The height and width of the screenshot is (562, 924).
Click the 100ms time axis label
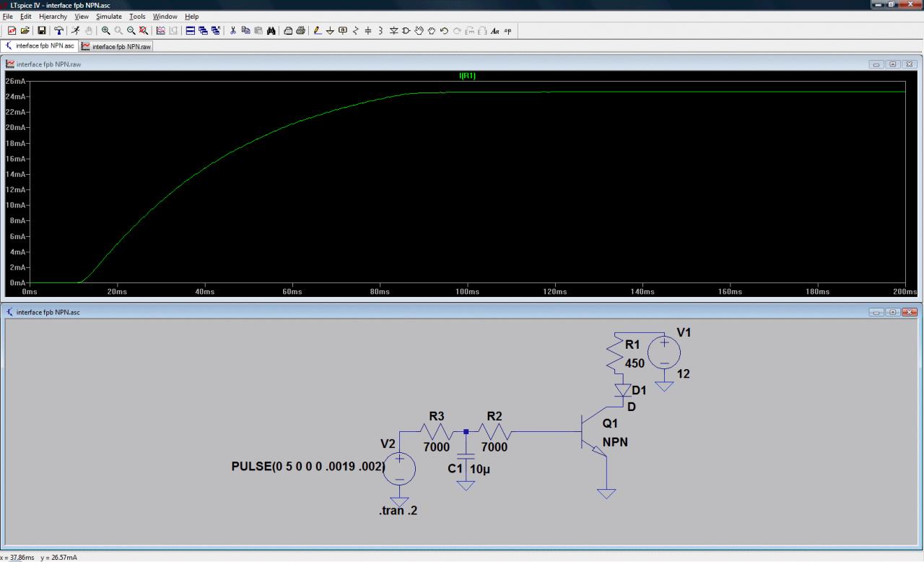467,292
